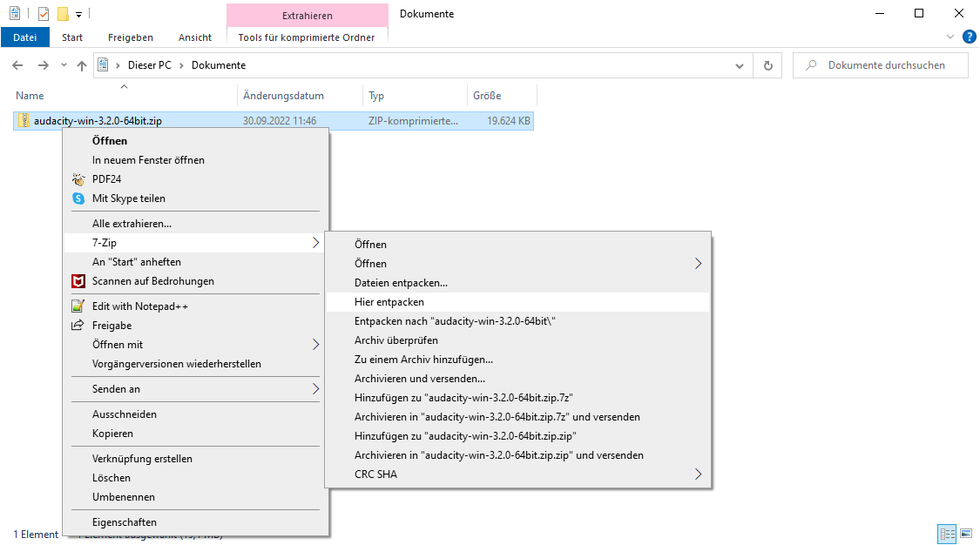Switch to details list view
The height and width of the screenshot is (545, 980).
947,533
